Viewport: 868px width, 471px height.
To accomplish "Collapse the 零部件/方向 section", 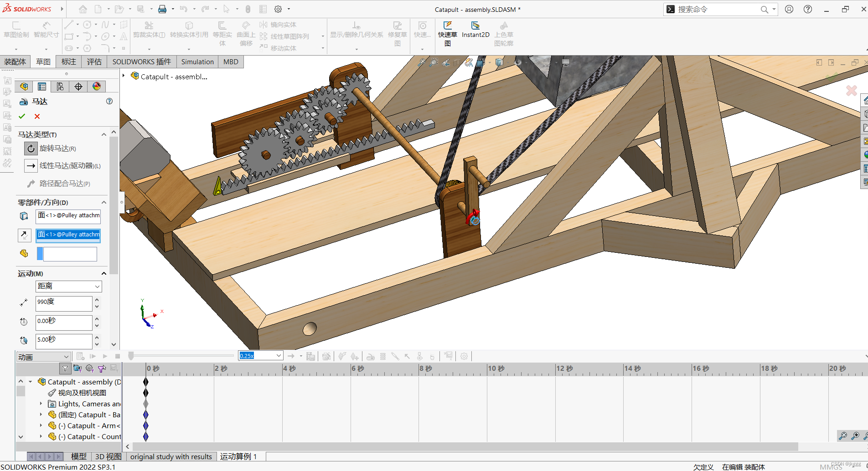I will point(104,202).
